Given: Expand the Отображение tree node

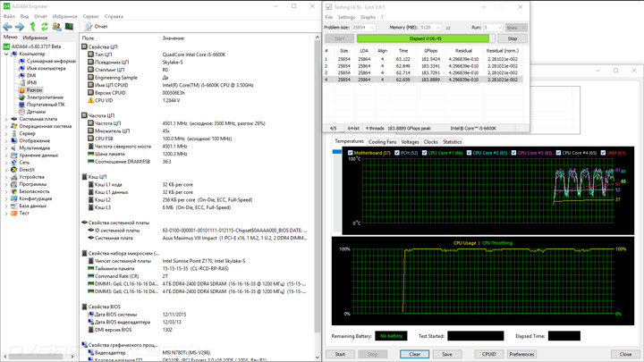Looking at the screenshot, I should (6, 141).
